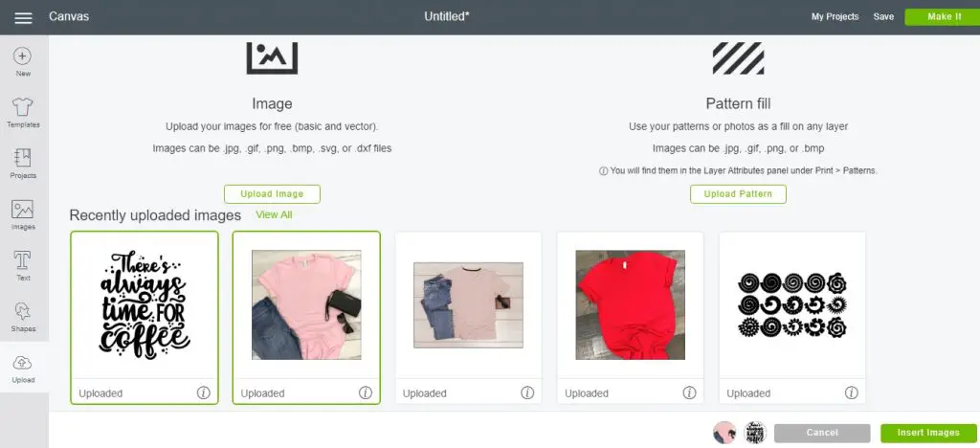This screenshot has height=448, width=980.
Task: Click the Upload Pattern button
Action: pos(738,193)
